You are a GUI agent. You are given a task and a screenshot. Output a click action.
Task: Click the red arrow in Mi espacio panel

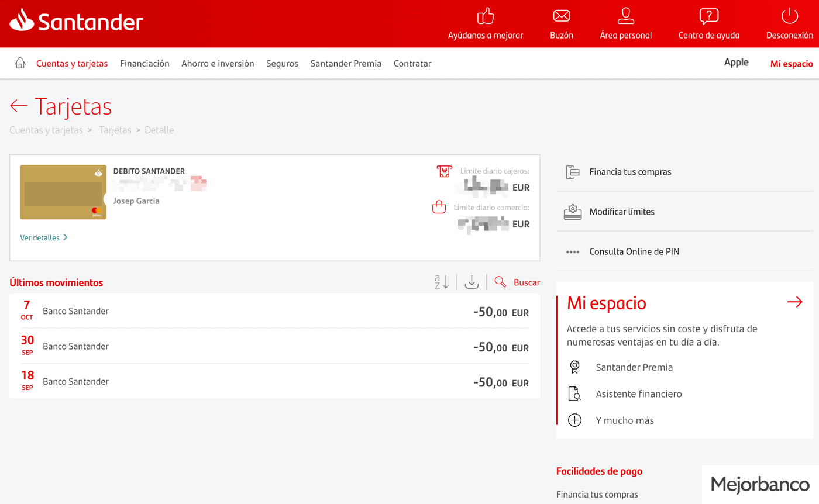coord(794,302)
